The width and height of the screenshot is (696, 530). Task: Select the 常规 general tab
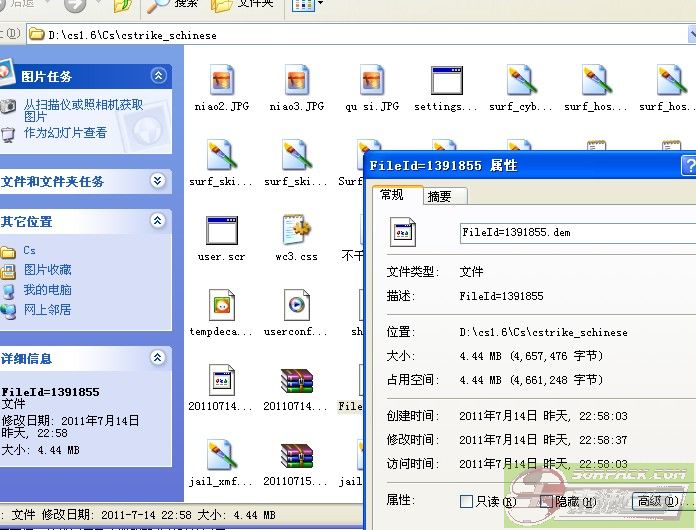point(391,195)
